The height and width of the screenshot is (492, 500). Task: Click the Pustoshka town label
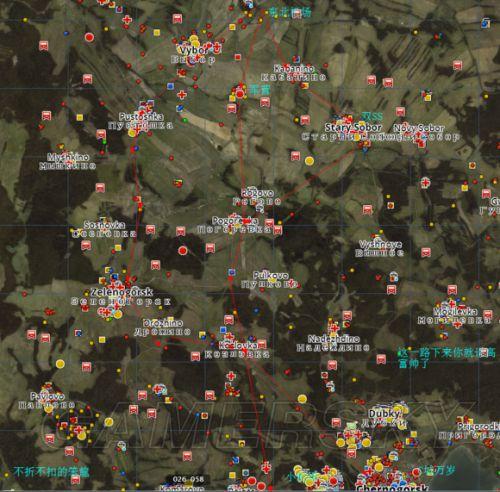pyautogui.click(x=141, y=116)
